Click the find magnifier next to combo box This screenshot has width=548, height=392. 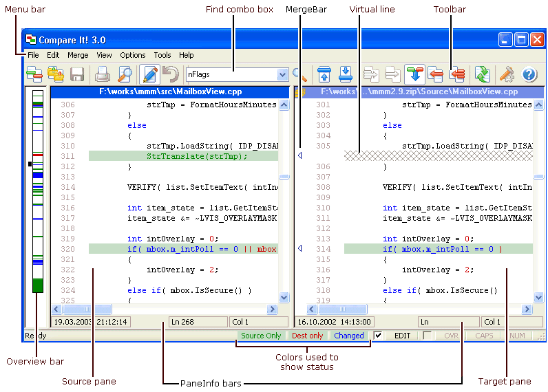coord(299,74)
